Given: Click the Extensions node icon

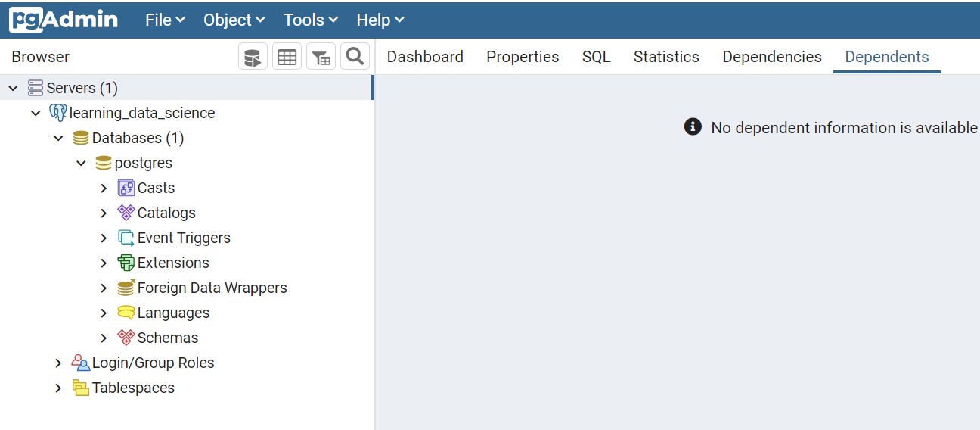Looking at the screenshot, I should (x=126, y=263).
